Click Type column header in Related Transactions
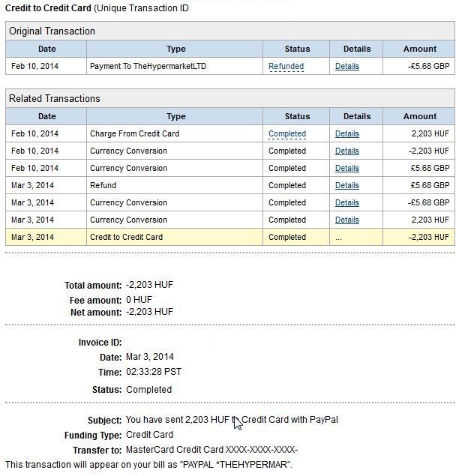The height and width of the screenshot is (476, 459). click(175, 116)
